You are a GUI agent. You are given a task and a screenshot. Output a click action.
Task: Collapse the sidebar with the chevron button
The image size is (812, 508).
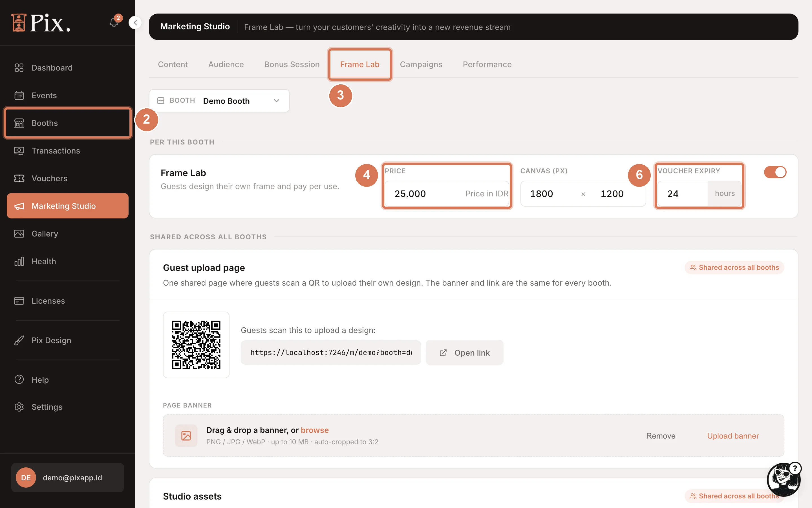click(135, 23)
